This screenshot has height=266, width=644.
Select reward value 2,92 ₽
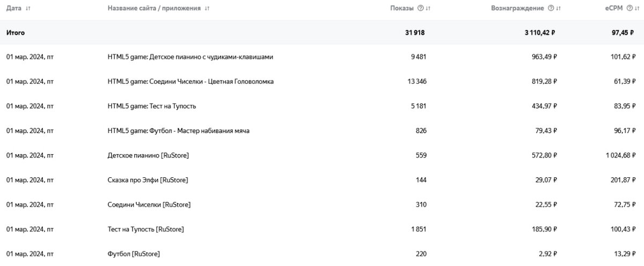[547, 253]
